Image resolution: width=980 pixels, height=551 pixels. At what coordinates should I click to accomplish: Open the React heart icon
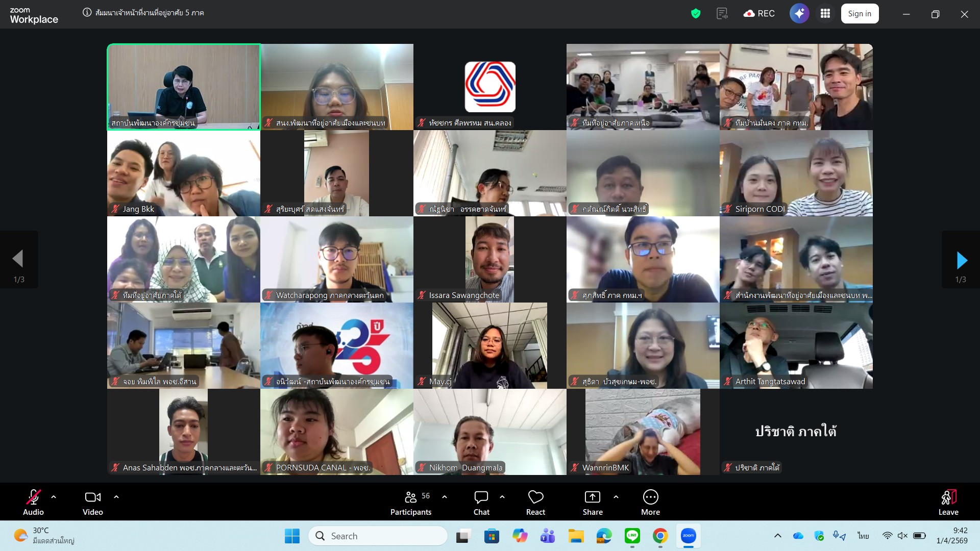pos(535,503)
